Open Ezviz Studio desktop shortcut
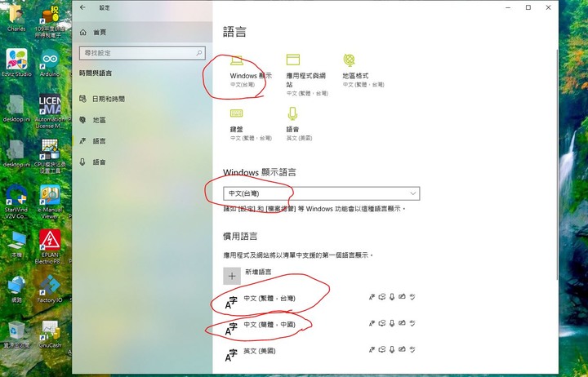This screenshot has width=588, height=377. click(x=16, y=63)
